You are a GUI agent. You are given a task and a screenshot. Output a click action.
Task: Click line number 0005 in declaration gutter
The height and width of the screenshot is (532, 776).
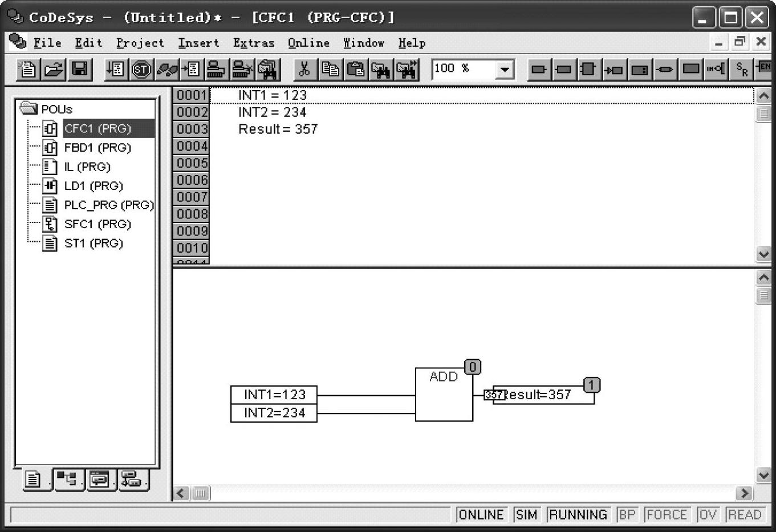tap(192, 163)
